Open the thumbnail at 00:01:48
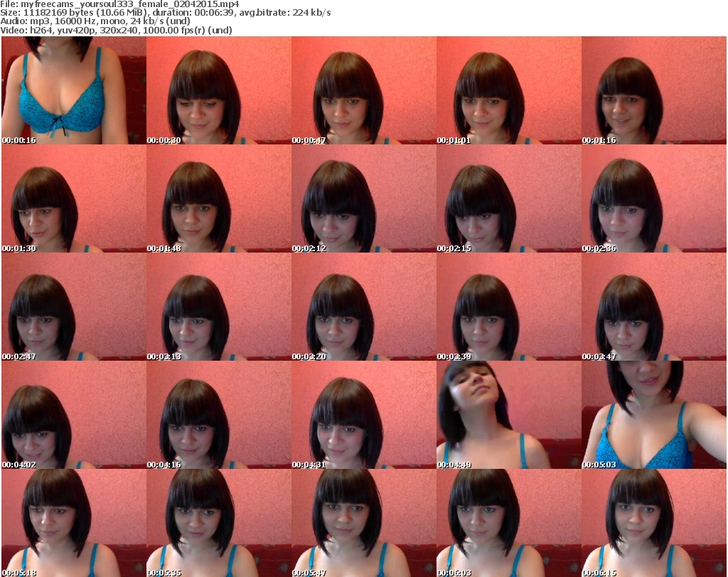728x577 pixels. pos(219,198)
